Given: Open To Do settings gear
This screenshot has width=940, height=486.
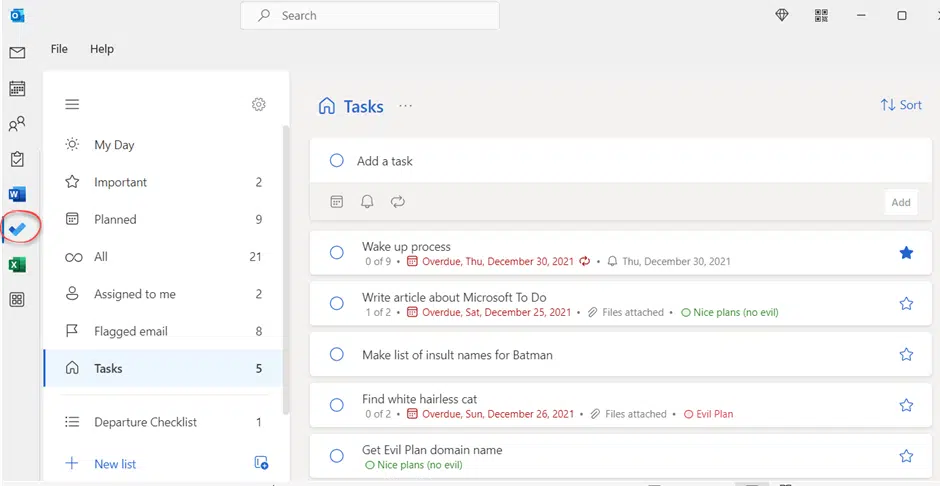Looking at the screenshot, I should [x=258, y=104].
